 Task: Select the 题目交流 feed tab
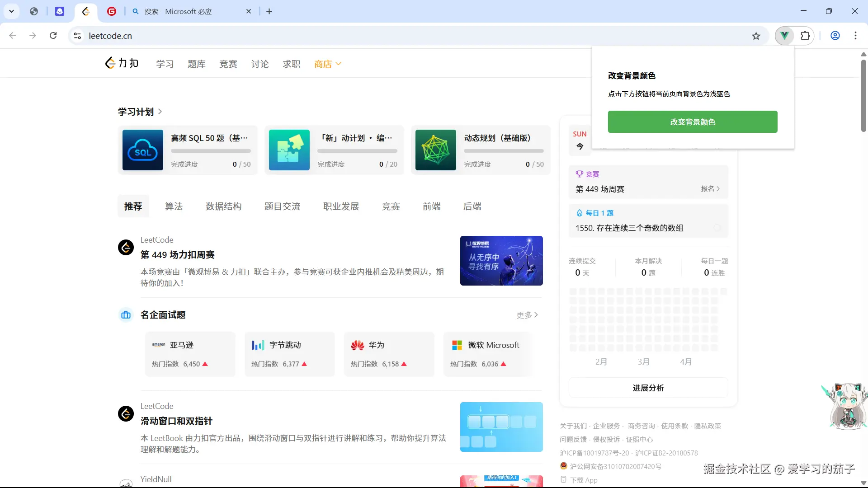click(283, 206)
